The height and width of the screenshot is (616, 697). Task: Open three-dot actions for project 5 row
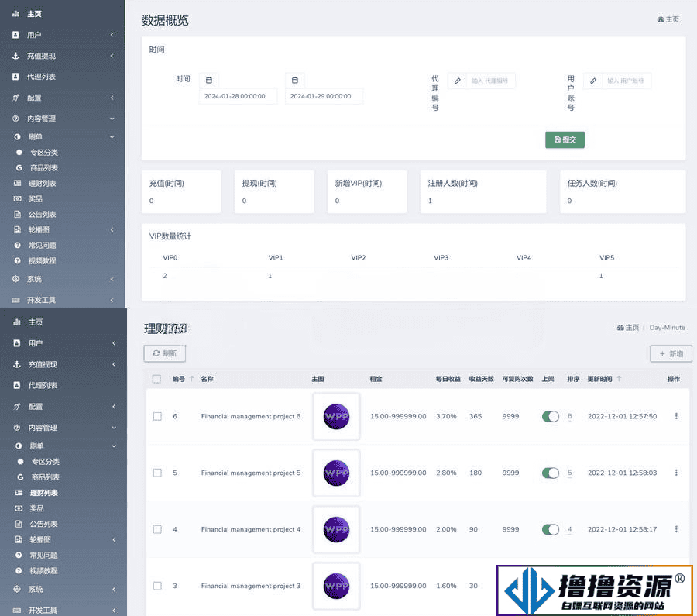coord(676,473)
